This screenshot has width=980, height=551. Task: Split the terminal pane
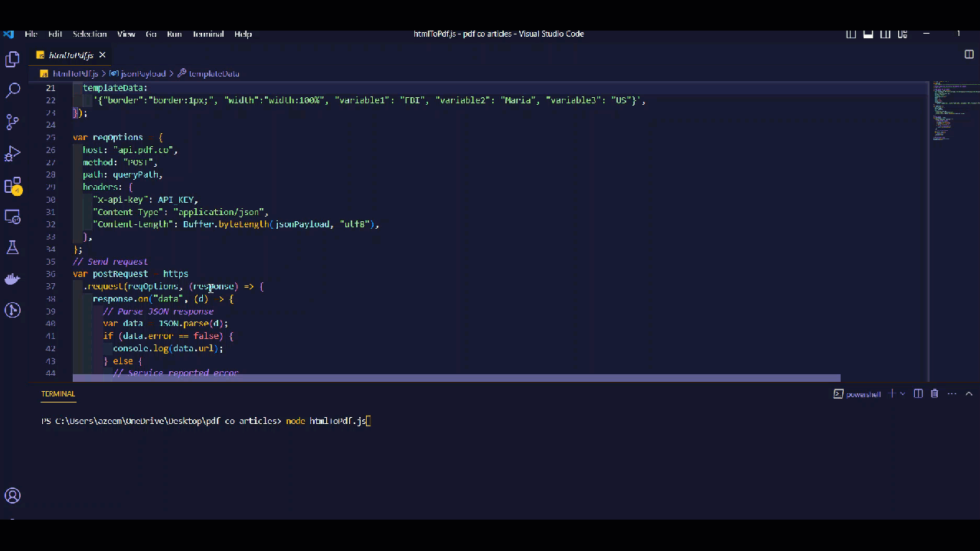(918, 394)
